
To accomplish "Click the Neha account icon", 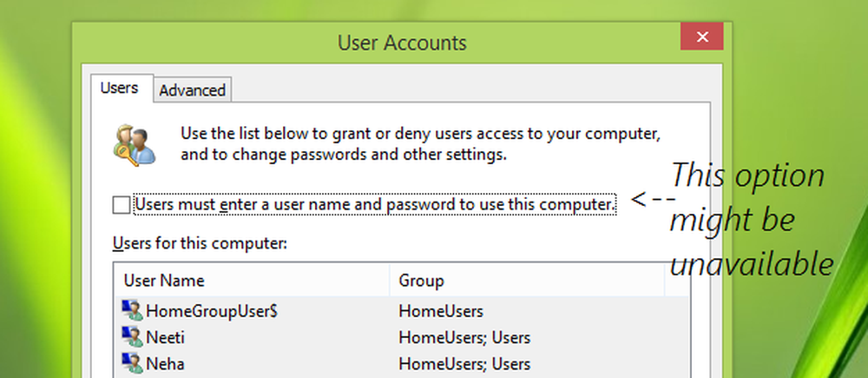I will point(133,363).
